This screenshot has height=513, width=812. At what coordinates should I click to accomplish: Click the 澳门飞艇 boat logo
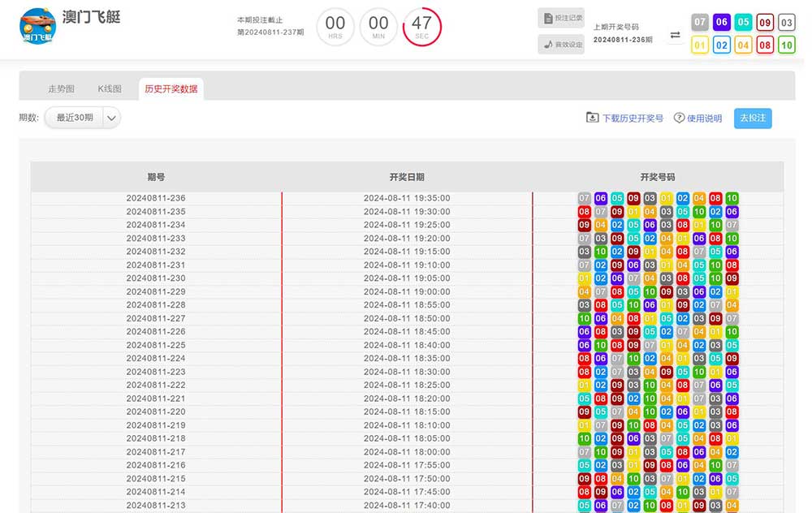pos(37,28)
